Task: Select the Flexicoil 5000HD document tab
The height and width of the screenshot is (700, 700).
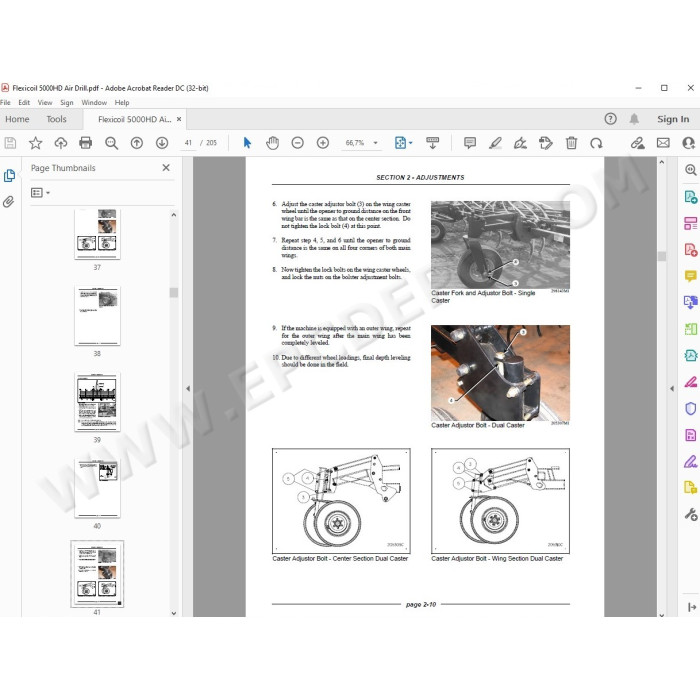Action: [x=134, y=119]
